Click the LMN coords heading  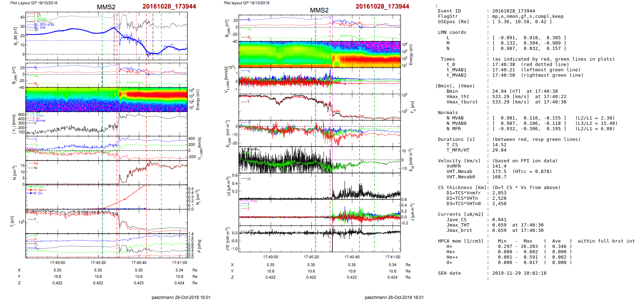point(452,32)
